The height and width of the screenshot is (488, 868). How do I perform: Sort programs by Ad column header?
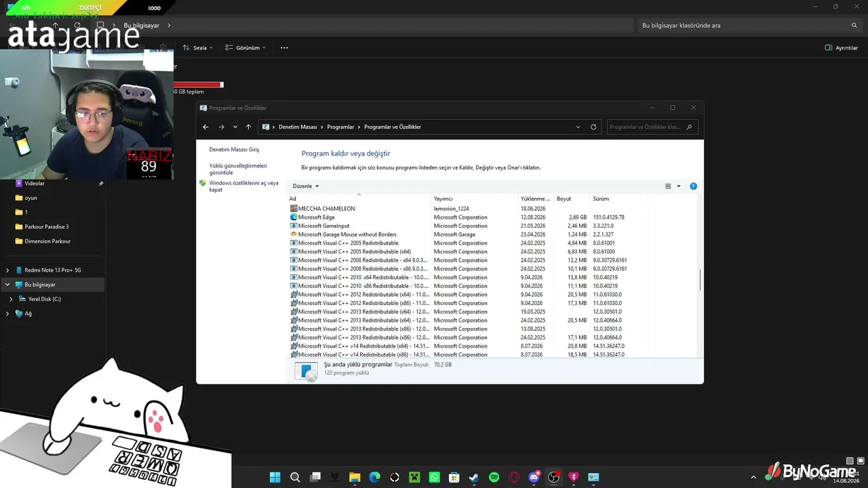tap(360, 199)
